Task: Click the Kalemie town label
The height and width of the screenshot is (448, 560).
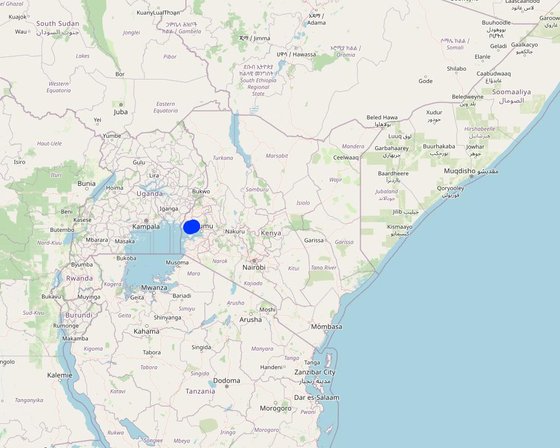Action: [x=60, y=375]
